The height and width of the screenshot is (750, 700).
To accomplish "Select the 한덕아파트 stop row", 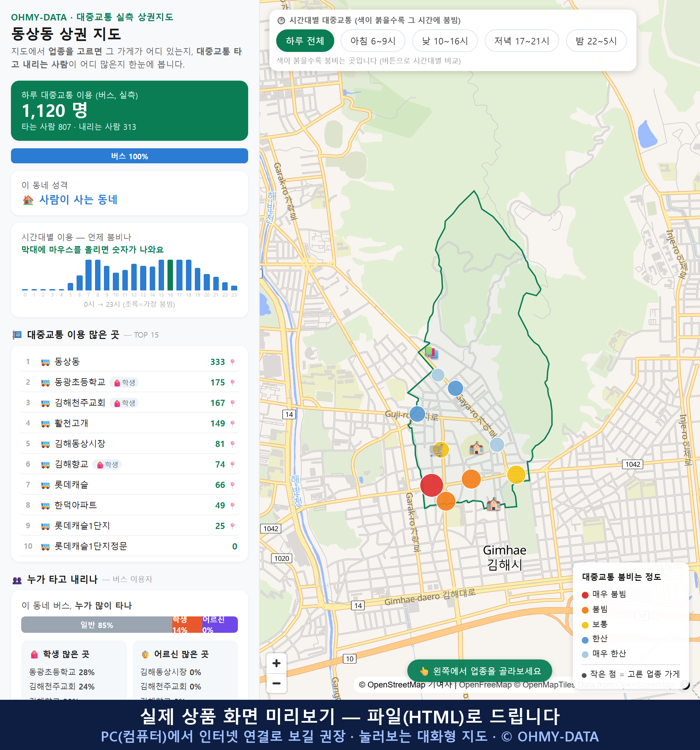I will pyautogui.click(x=130, y=505).
